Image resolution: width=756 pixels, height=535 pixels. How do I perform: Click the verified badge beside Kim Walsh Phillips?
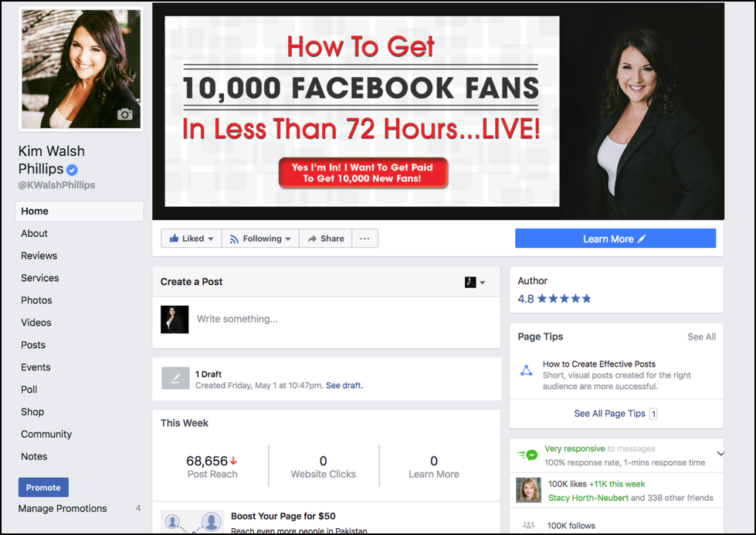(x=72, y=170)
